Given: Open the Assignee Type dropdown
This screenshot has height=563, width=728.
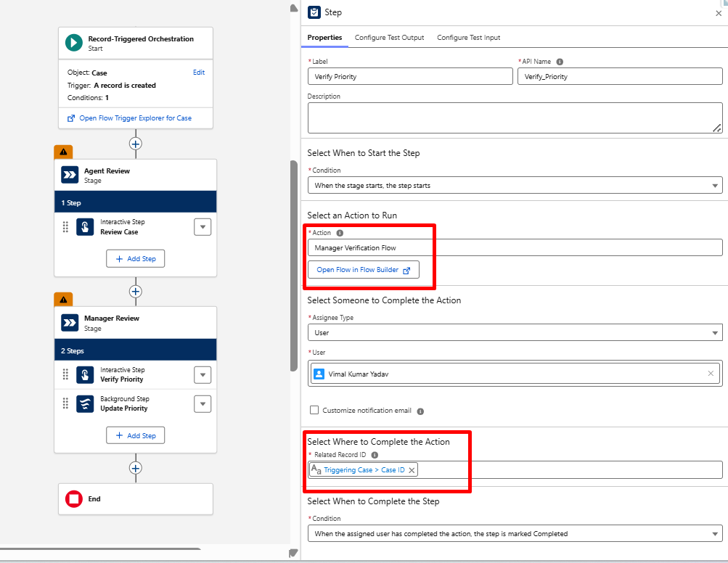Looking at the screenshot, I should pos(515,333).
